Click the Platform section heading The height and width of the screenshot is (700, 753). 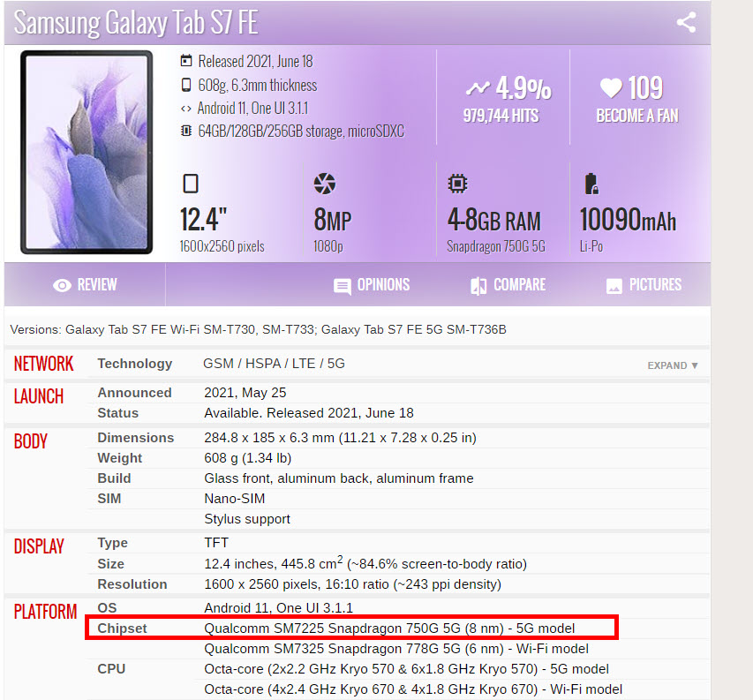(x=45, y=611)
